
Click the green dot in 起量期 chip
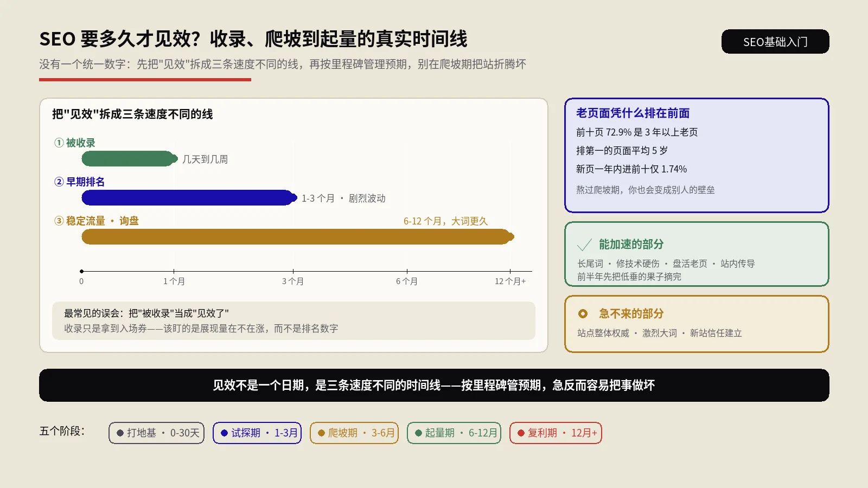tap(418, 433)
